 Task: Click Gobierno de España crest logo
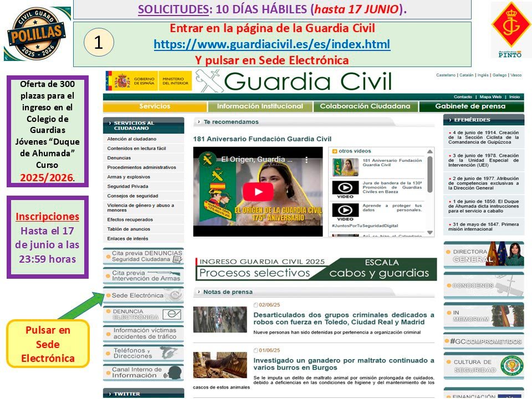tap(132, 81)
